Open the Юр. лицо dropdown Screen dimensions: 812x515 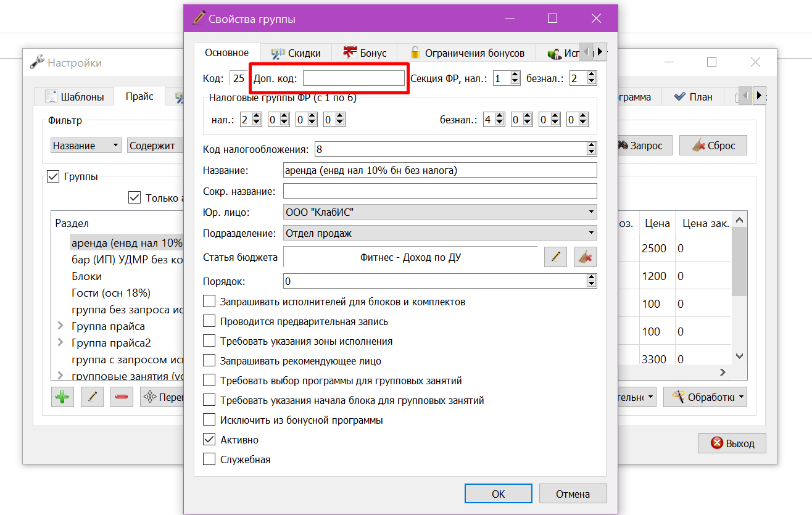[440, 212]
